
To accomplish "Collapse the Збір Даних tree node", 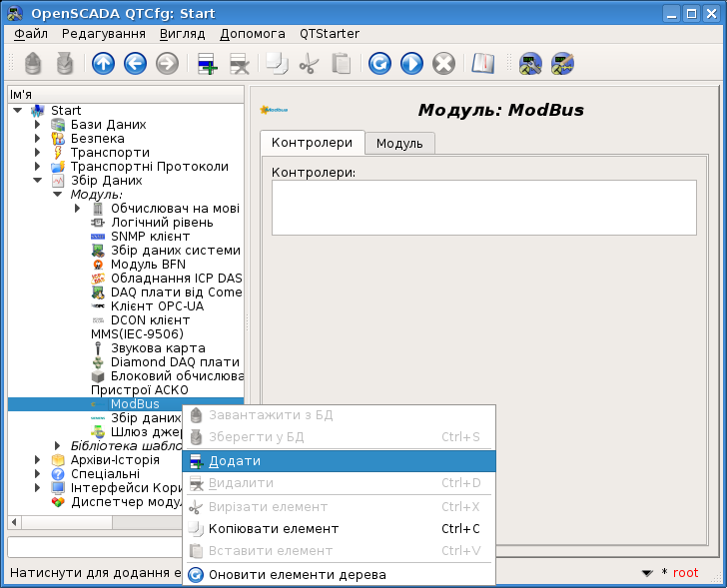I will click(x=38, y=181).
